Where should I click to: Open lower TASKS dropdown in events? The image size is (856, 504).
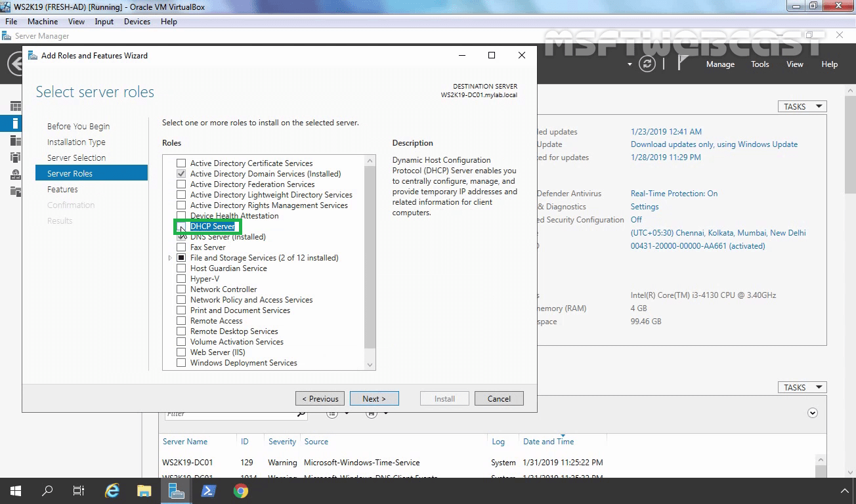pyautogui.click(x=802, y=387)
